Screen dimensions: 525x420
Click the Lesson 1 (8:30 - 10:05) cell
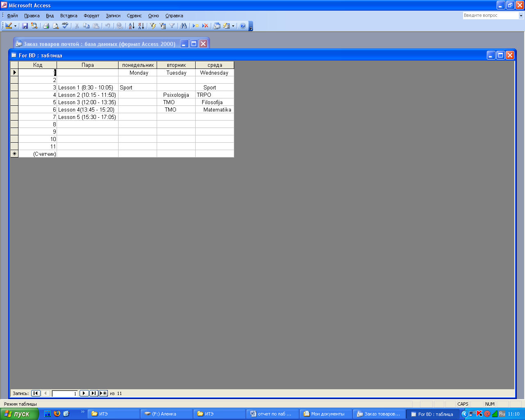[88, 87]
